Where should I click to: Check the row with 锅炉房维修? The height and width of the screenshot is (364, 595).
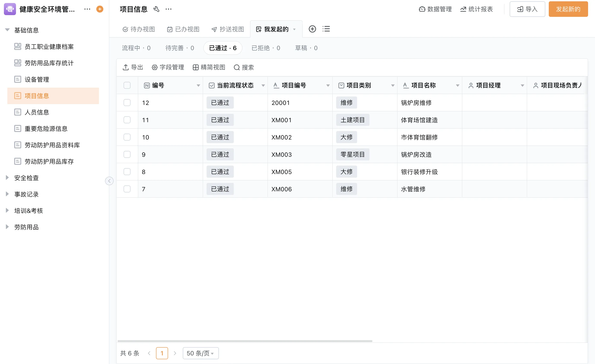127,103
